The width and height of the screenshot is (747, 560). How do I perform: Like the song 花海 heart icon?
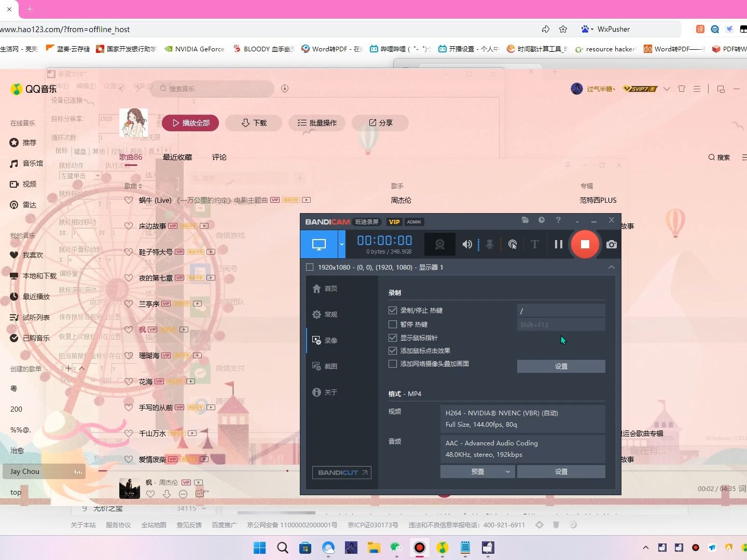pyautogui.click(x=129, y=382)
